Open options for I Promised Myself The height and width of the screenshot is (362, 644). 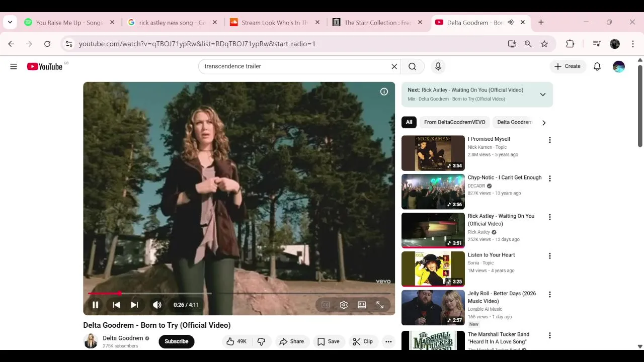coord(549,140)
